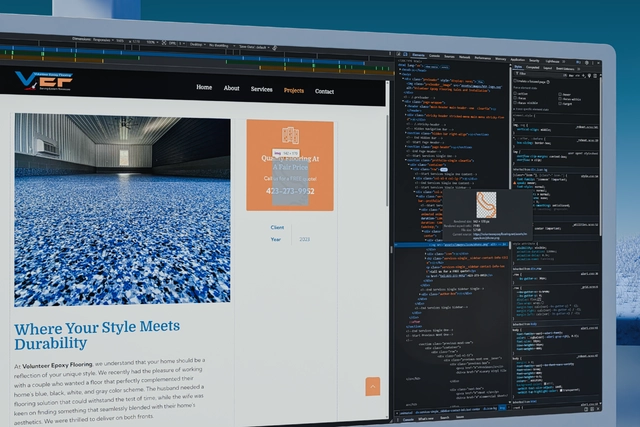Open the No throttling dropdown
The width and height of the screenshot is (640, 427).
click(222, 45)
